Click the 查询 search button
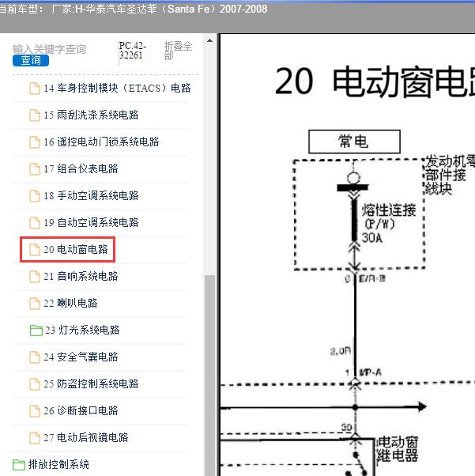The image size is (475, 476). 31,60
